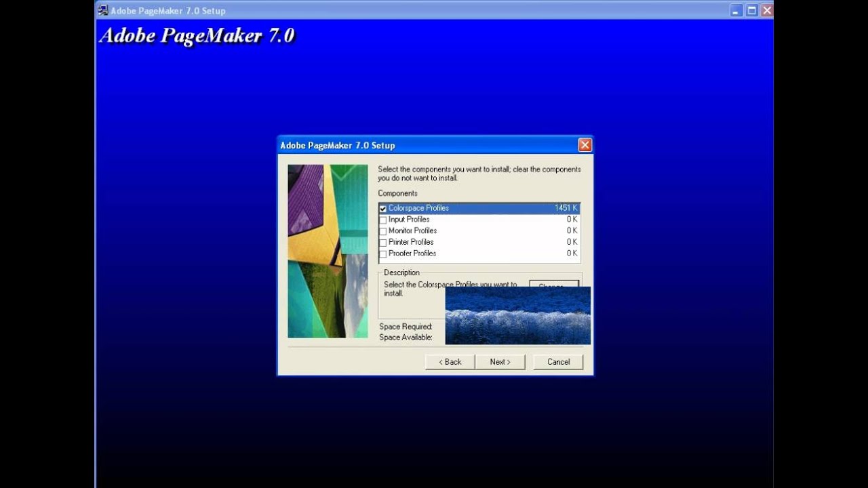Maximize the outer Setup window
The height and width of the screenshot is (488, 868).
[x=752, y=10]
